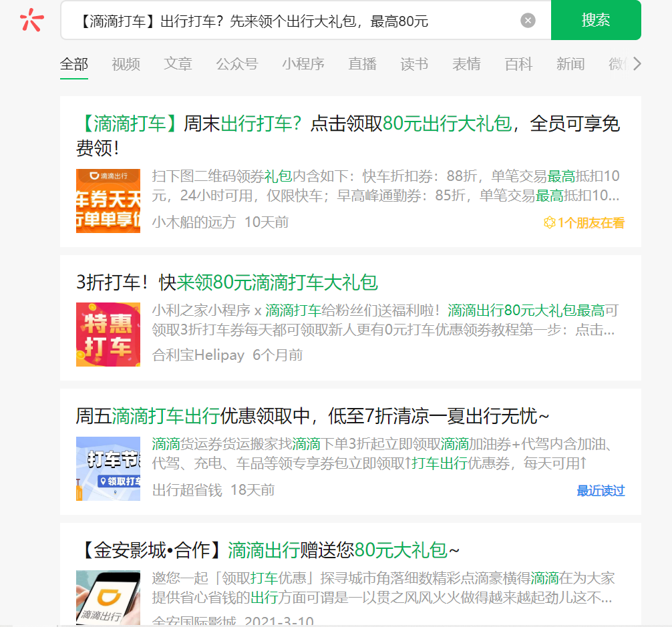Click the green 搜索 search button
The height and width of the screenshot is (627, 672).
tap(596, 20)
